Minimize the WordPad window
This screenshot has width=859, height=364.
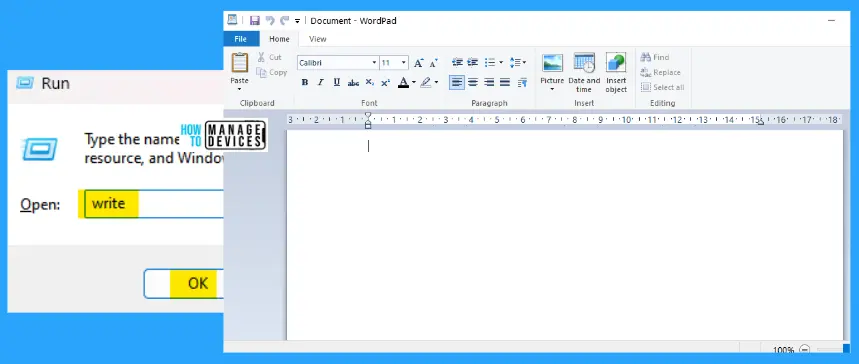click(x=832, y=20)
